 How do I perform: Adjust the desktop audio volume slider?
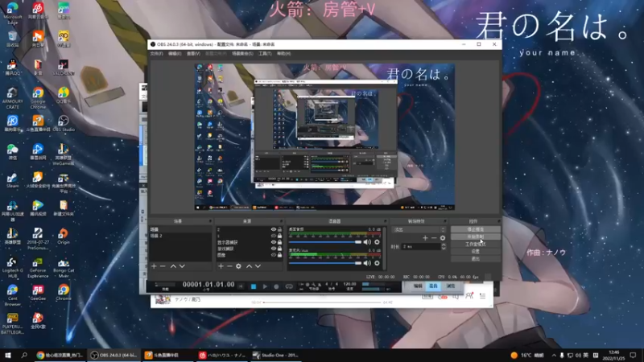[325, 242]
